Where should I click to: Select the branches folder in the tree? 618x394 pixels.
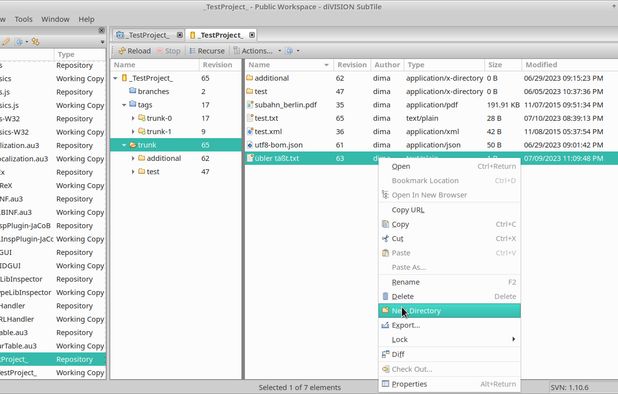click(x=153, y=91)
